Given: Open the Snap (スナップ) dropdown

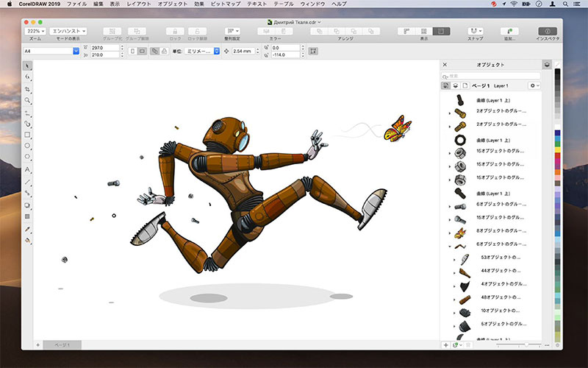Looking at the screenshot, I should [x=475, y=31].
